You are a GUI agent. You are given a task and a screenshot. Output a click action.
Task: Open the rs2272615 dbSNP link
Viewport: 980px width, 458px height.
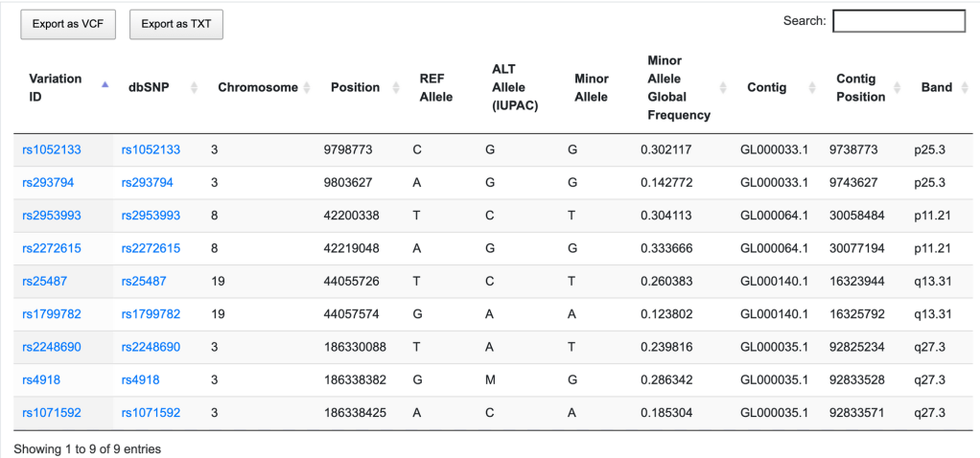[x=151, y=248]
